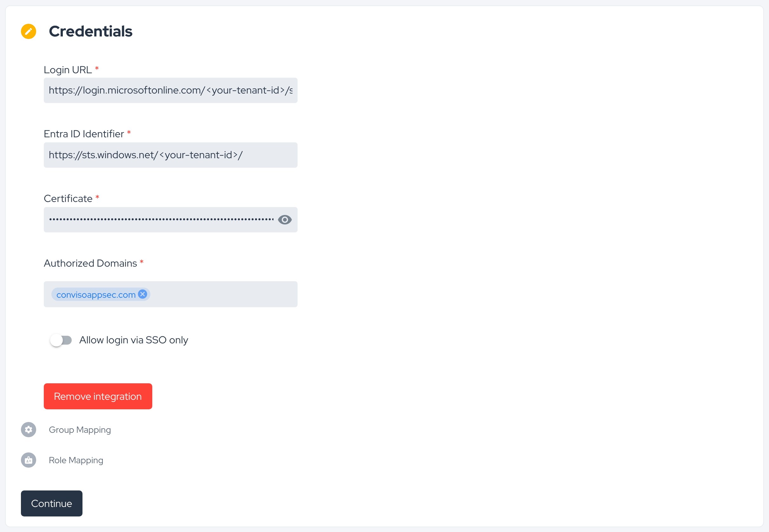
Task: Click the yellow pencil edit icon
Action: click(x=28, y=31)
